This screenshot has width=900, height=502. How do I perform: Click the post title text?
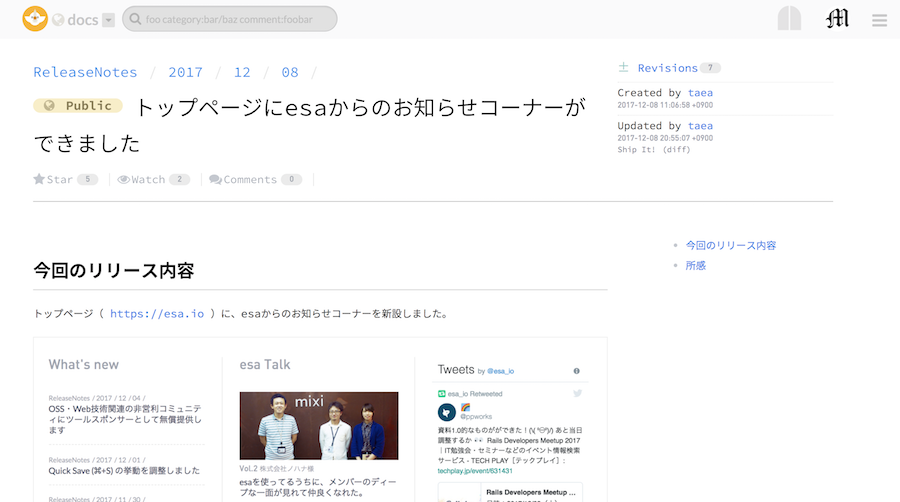pyautogui.click(x=310, y=125)
